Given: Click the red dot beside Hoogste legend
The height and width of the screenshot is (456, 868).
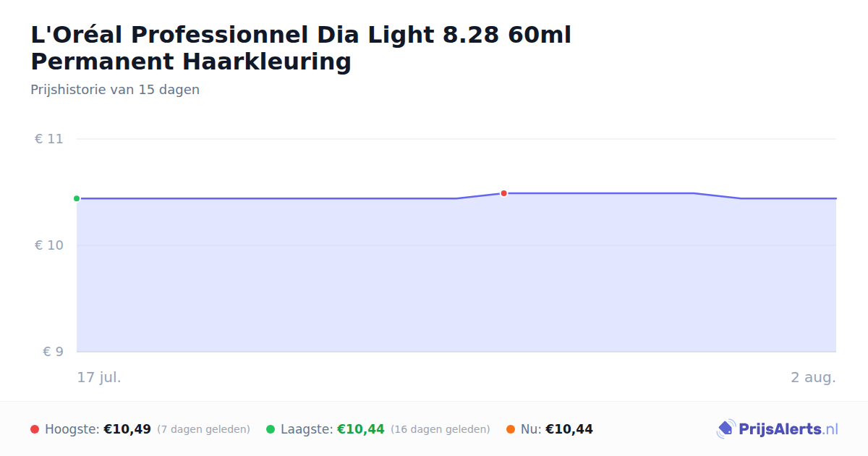Looking at the screenshot, I should click(x=35, y=429).
